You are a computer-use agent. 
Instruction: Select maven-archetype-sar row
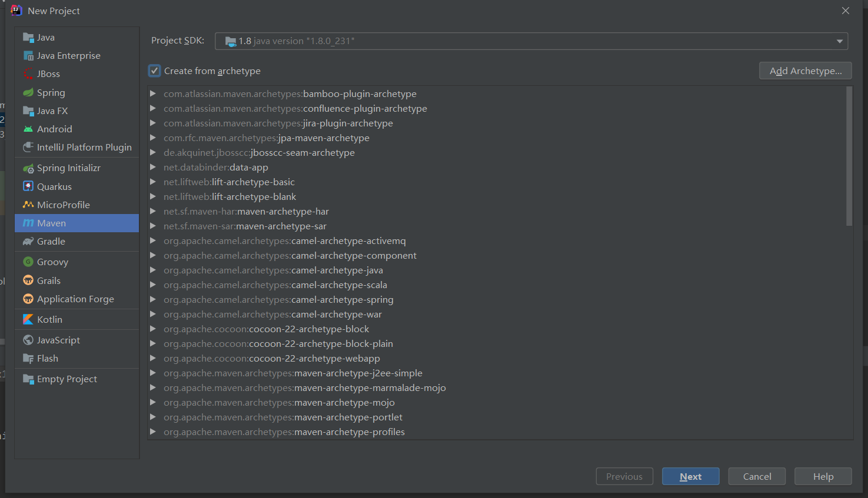coord(496,226)
